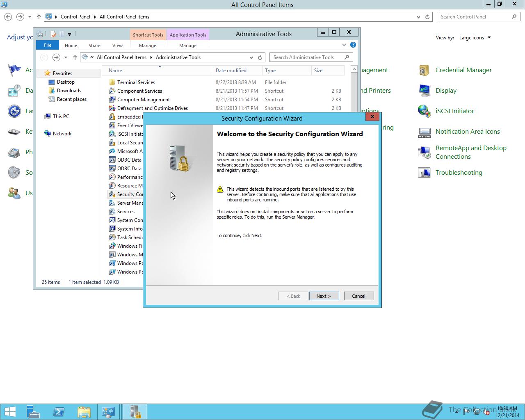Open recent locations dropdown in Administrative Tools
Screen dimensions: 525x420
pos(66,57)
